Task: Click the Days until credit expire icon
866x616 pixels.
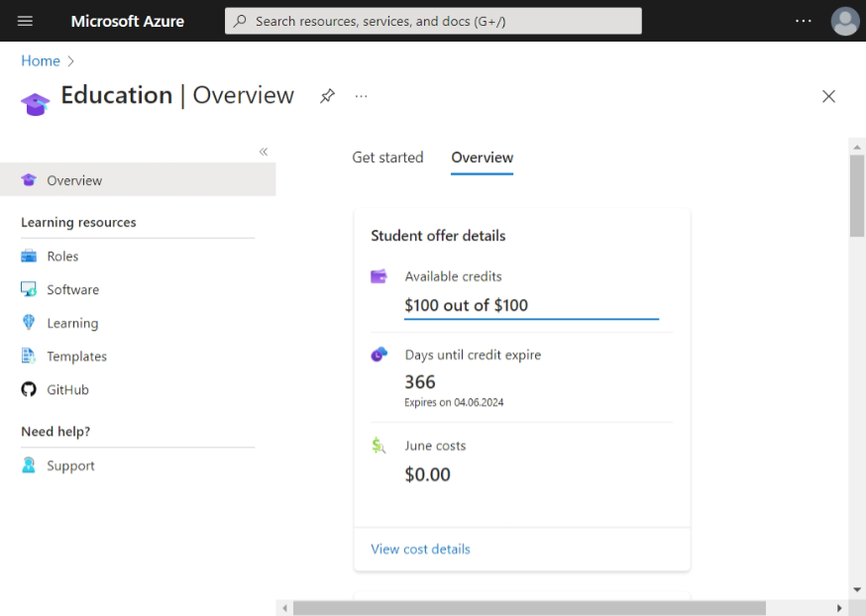Action: (x=379, y=354)
